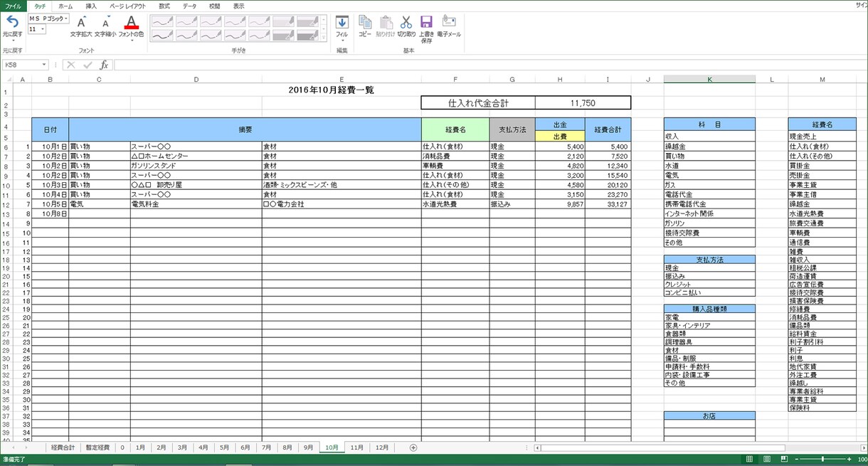This screenshot has width=868, height=466.
Task: Switch to the データ ribbon tab
Action: pos(189,5)
